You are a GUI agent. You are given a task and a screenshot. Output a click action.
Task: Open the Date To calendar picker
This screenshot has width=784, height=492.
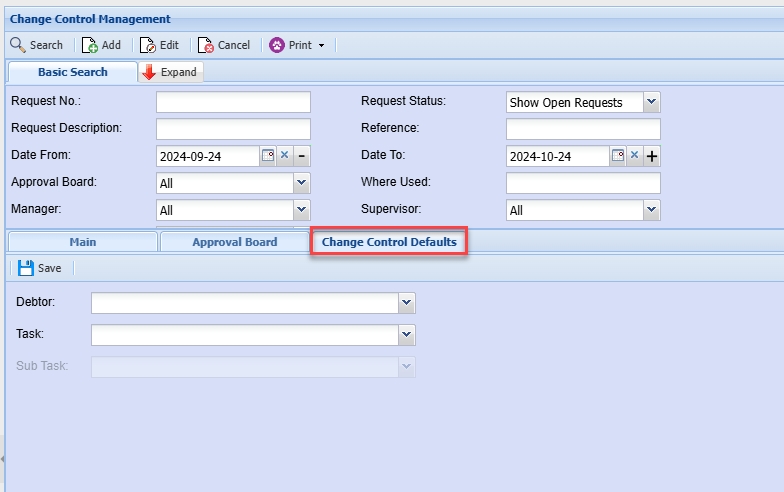coord(618,156)
